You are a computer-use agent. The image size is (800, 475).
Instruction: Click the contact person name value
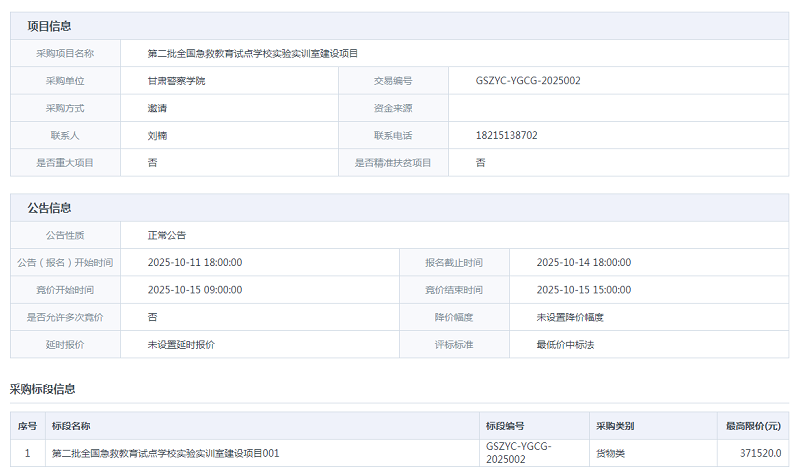click(157, 135)
